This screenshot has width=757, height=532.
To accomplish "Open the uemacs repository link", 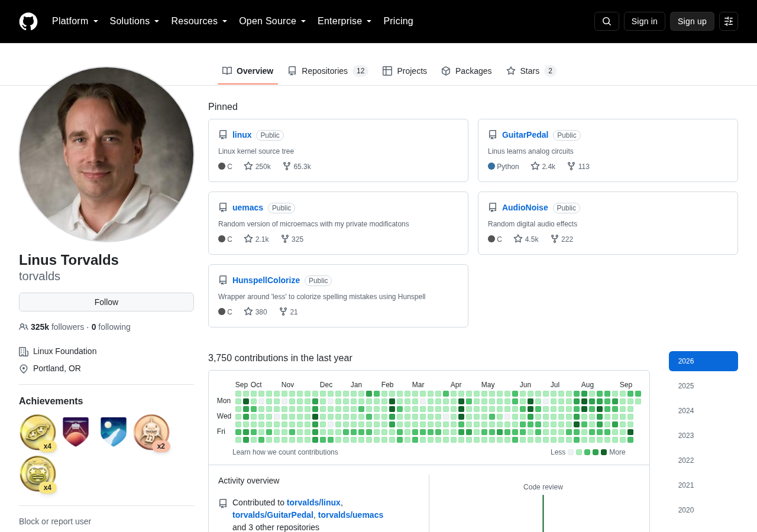I will point(248,207).
